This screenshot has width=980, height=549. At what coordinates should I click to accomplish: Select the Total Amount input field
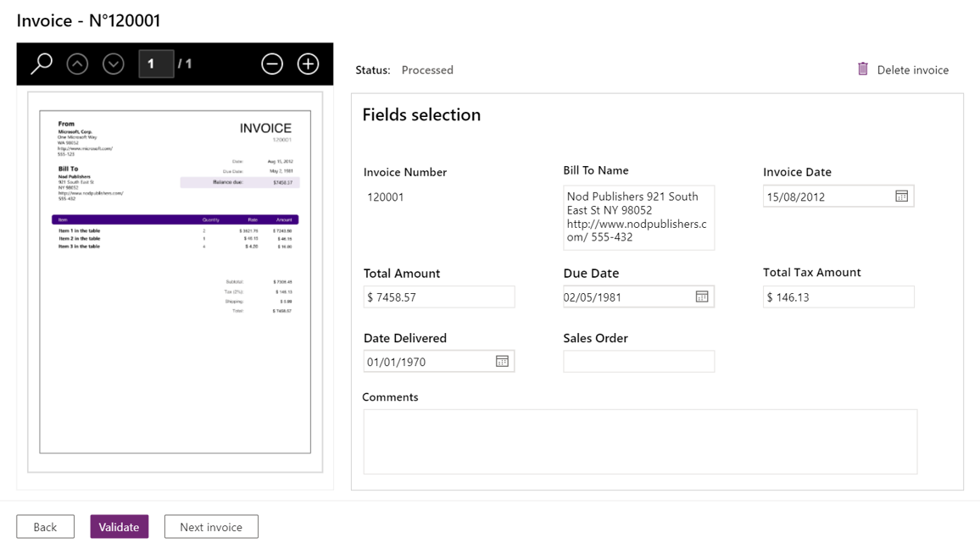tap(438, 297)
